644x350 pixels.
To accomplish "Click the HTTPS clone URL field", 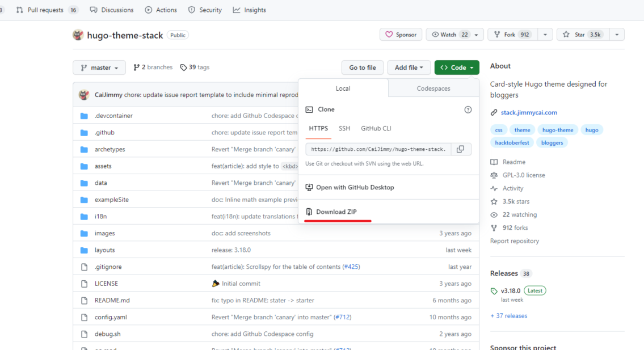I will click(x=378, y=149).
